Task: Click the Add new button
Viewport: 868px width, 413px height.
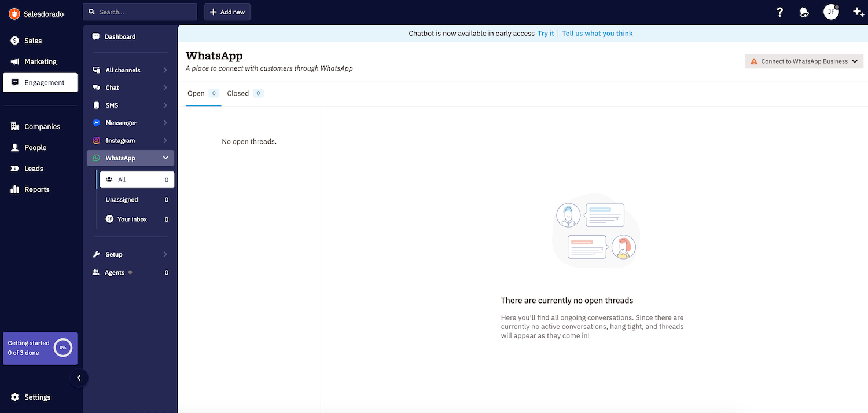Action: [x=227, y=12]
